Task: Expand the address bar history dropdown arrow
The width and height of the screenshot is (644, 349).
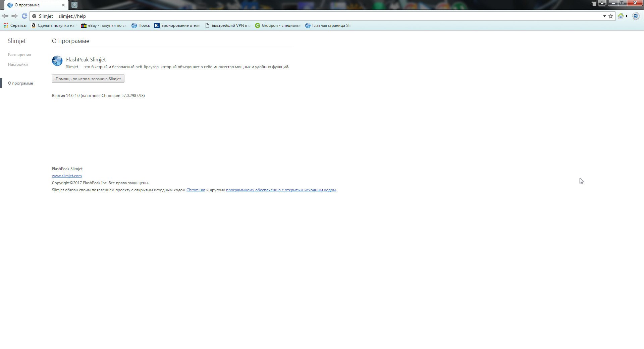Action: 604,16
